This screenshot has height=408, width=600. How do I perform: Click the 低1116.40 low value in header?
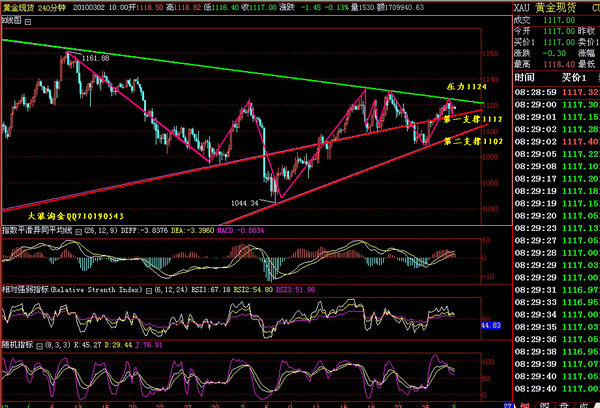[221, 7]
